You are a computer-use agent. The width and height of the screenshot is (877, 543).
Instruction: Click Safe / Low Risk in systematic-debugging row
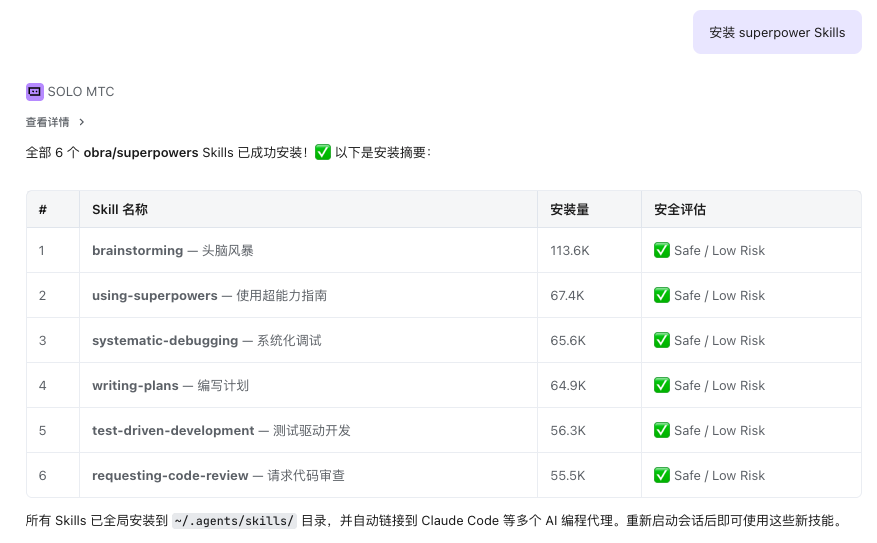click(719, 341)
